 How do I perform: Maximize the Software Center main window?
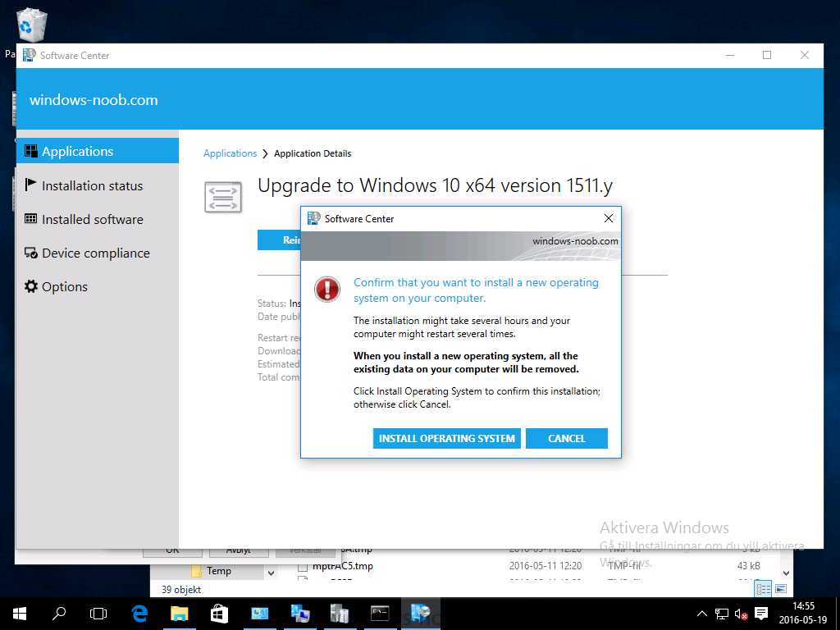pos(767,55)
